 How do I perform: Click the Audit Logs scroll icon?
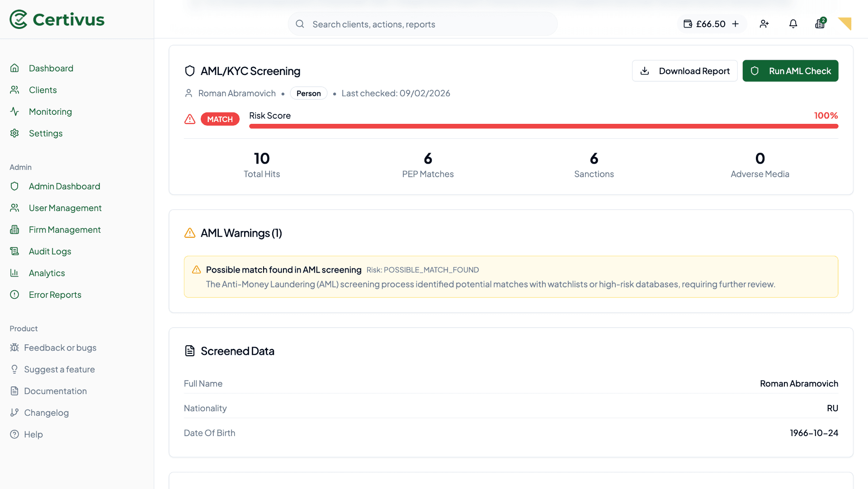(14, 251)
